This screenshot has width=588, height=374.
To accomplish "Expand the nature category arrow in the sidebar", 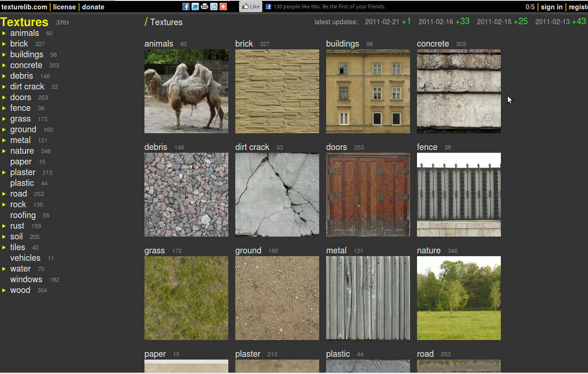I will (x=4, y=151).
